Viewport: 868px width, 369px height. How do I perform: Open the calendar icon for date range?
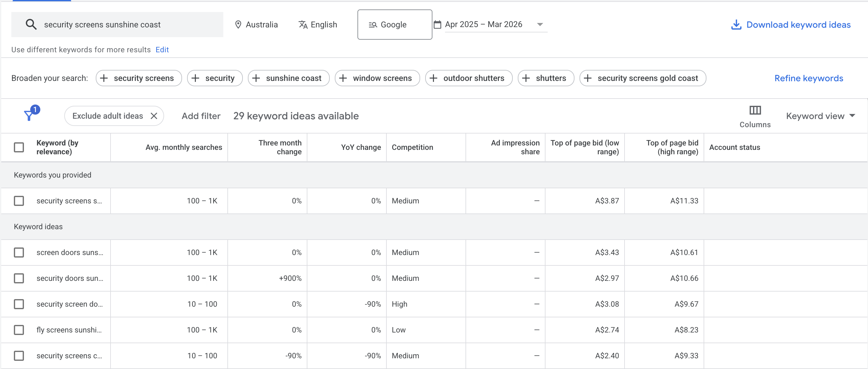tap(437, 24)
